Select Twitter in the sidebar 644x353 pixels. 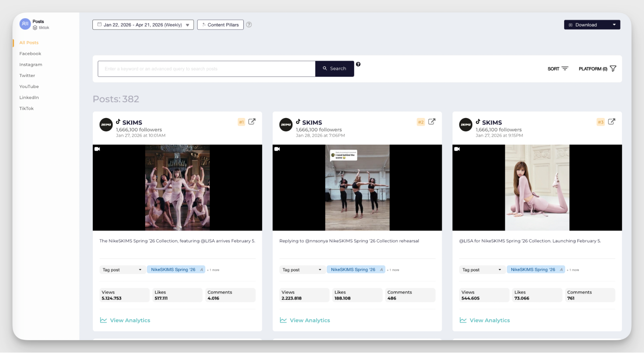click(27, 75)
